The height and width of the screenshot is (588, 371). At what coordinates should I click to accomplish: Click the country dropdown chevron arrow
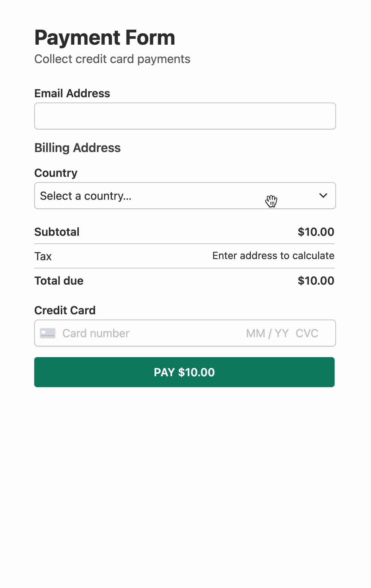(x=323, y=196)
